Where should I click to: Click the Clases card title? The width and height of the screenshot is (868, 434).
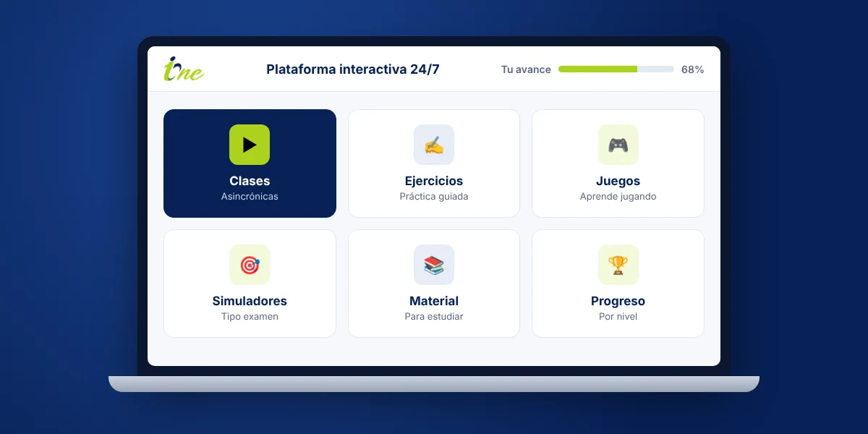pyautogui.click(x=250, y=181)
